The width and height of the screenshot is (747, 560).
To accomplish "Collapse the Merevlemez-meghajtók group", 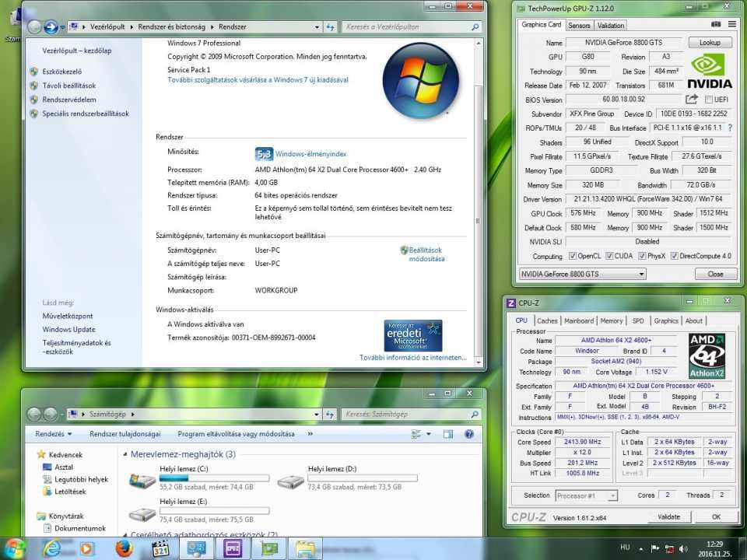I will [x=124, y=454].
